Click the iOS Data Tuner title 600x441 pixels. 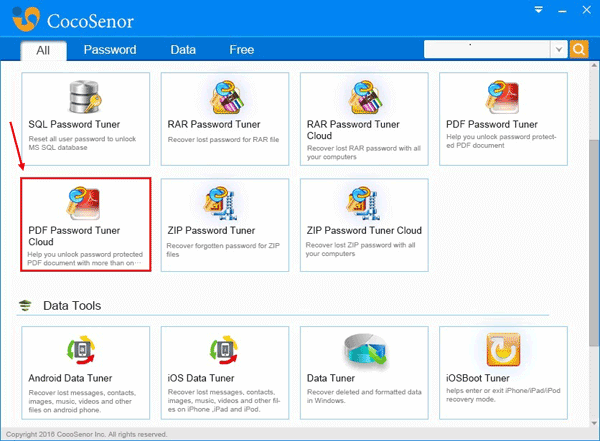click(201, 378)
